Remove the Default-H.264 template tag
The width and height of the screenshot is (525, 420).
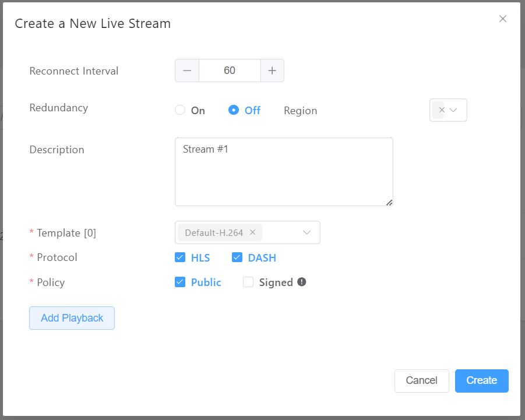[252, 232]
